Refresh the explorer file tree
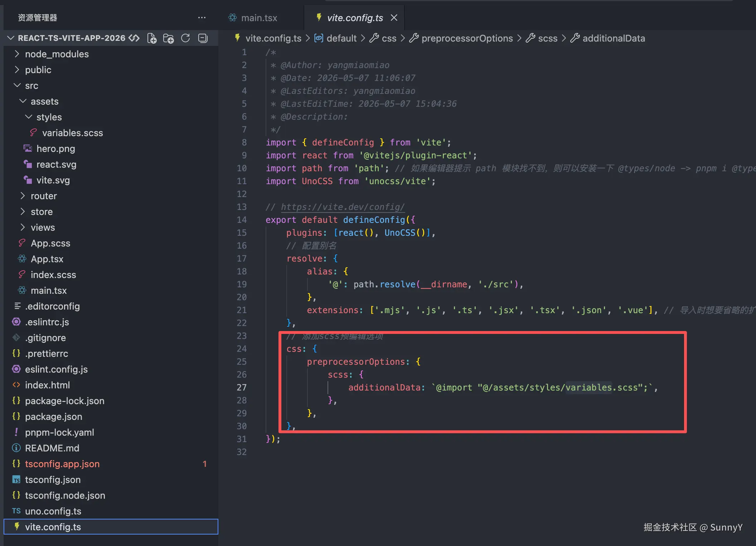This screenshot has width=756, height=546. [x=185, y=38]
